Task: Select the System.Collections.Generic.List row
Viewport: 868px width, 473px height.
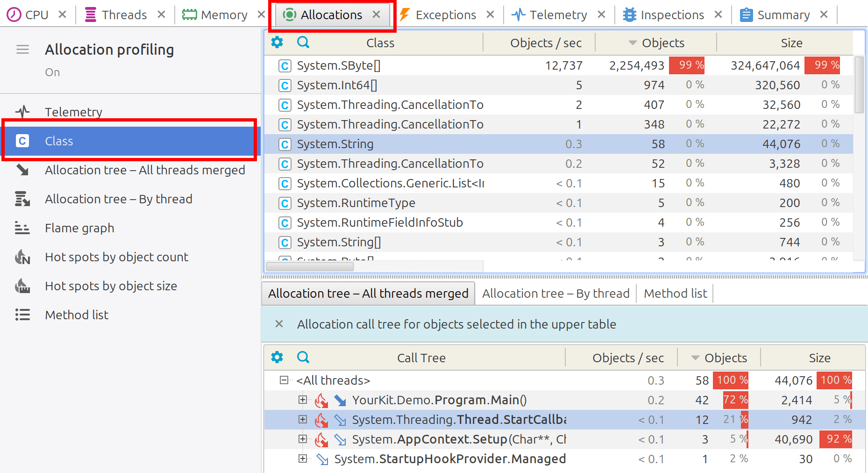Action: point(559,183)
